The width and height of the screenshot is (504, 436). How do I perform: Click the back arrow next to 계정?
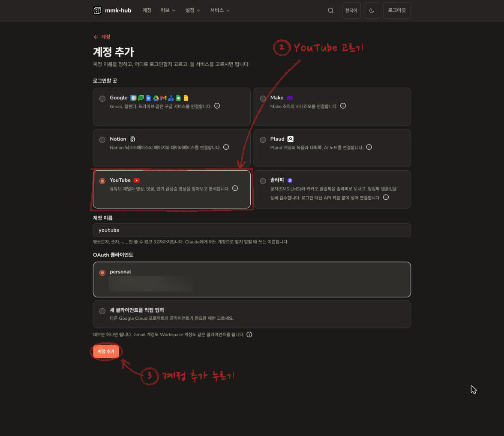(x=96, y=37)
